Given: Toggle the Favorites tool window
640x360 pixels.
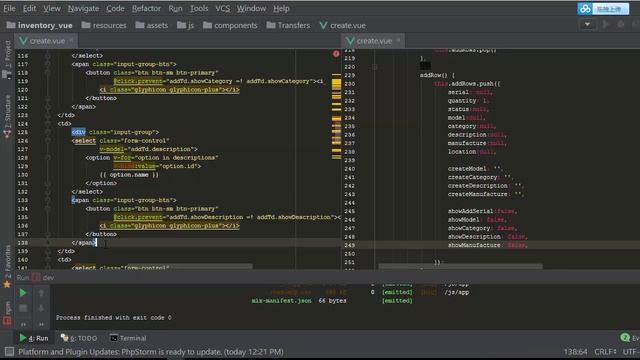Looking at the screenshot, I should point(7,267).
